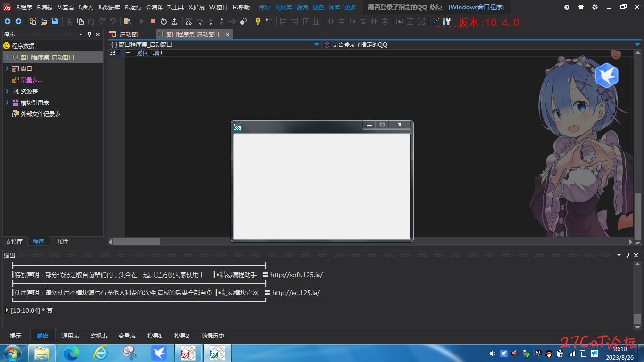Save the program with the blue floppy icon
Image resolution: width=644 pixels, height=362 pixels.
coord(55,21)
